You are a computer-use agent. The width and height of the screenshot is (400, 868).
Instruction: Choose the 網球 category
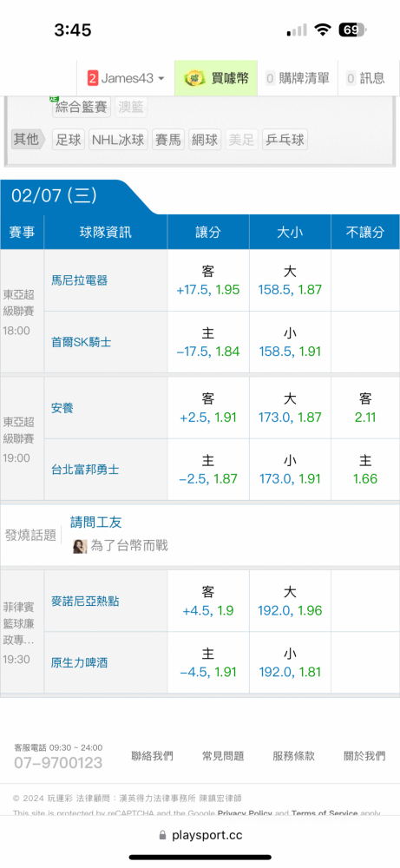point(205,140)
